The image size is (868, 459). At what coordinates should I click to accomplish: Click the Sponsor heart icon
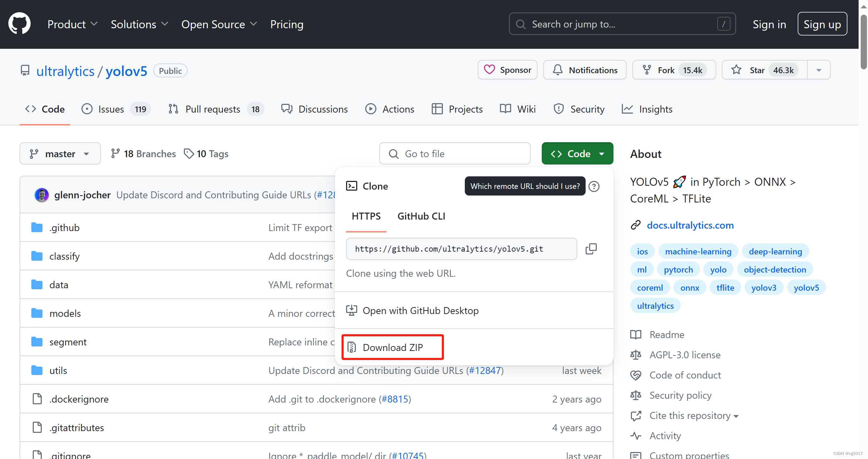click(489, 70)
